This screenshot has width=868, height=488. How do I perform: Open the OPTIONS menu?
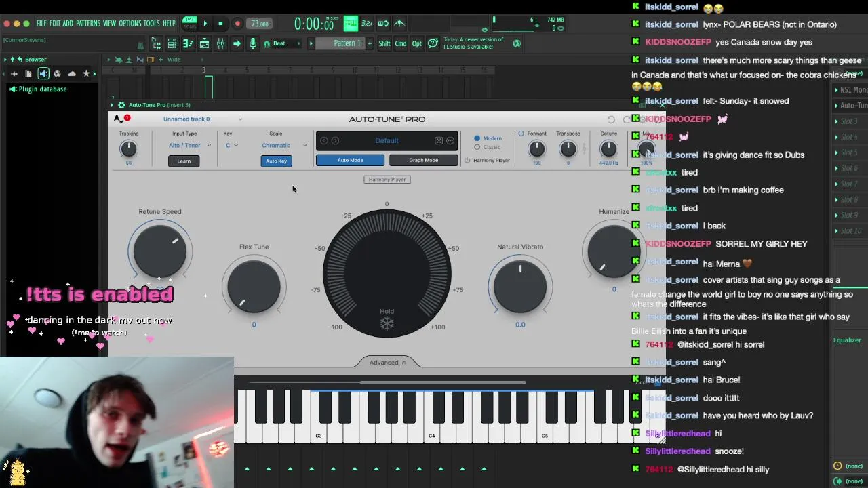130,24
